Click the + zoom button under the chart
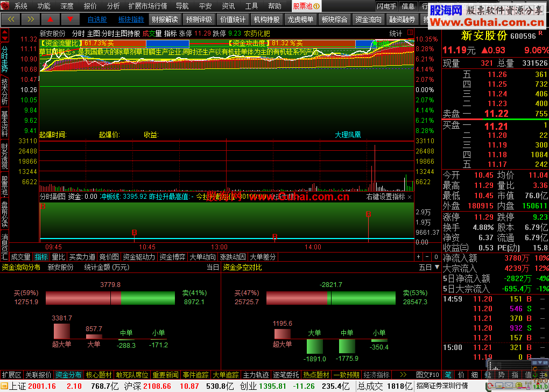 tap(418, 257)
